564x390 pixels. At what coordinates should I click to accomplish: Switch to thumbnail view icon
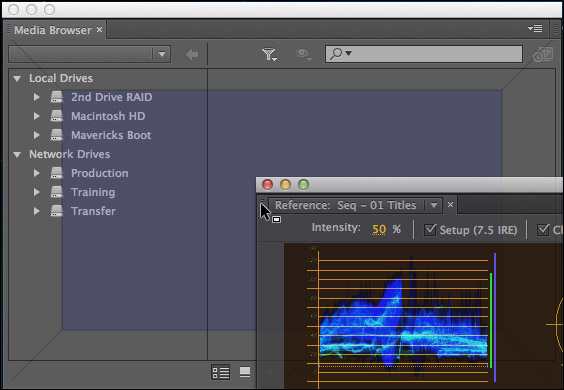(245, 372)
